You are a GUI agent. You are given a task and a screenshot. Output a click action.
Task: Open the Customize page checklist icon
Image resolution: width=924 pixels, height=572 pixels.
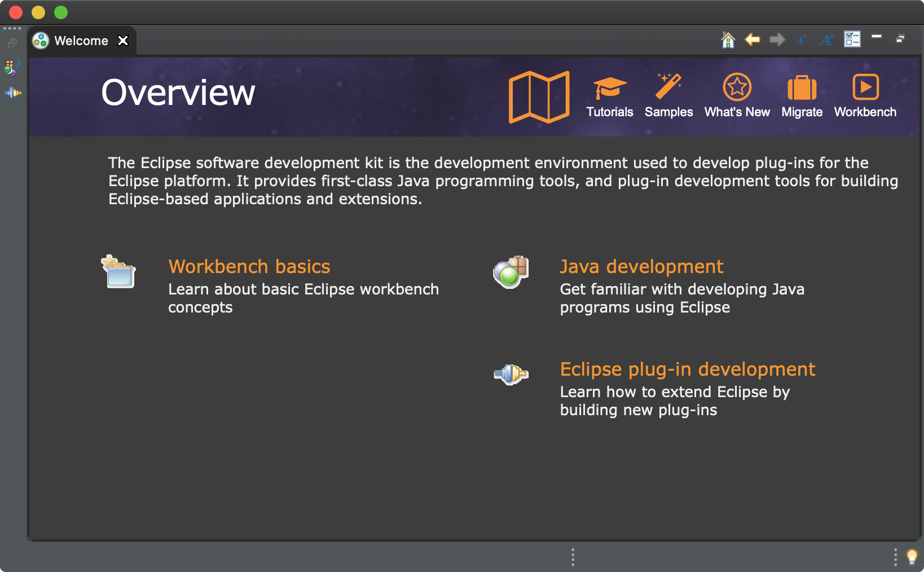pos(852,39)
